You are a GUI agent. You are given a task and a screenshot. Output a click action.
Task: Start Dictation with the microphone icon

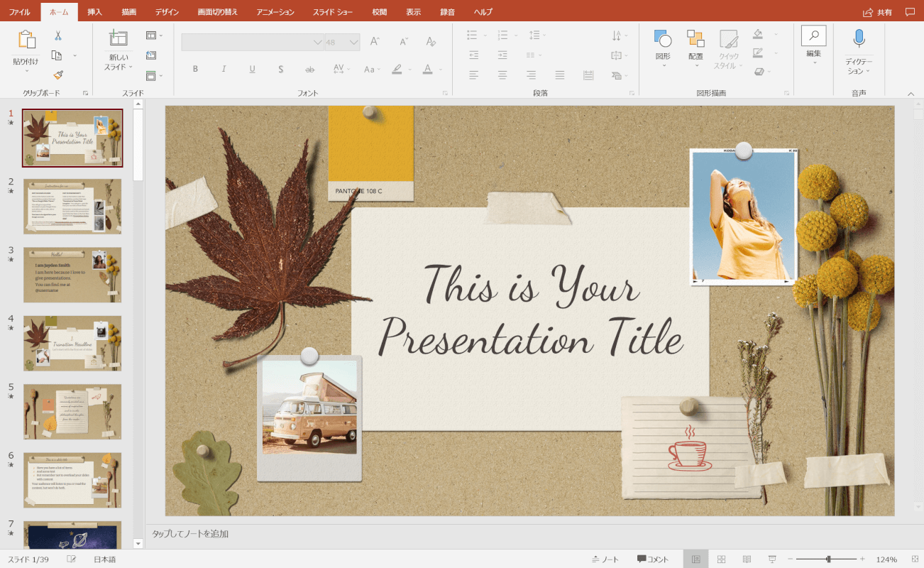pyautogui.click(x=859, y=38)
